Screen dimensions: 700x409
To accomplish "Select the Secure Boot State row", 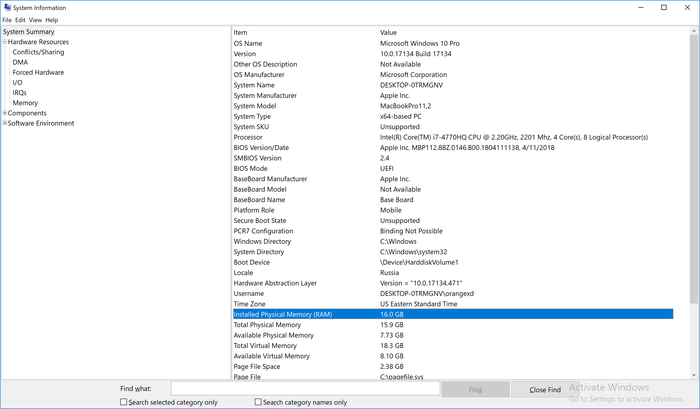I will click(453, 221).
